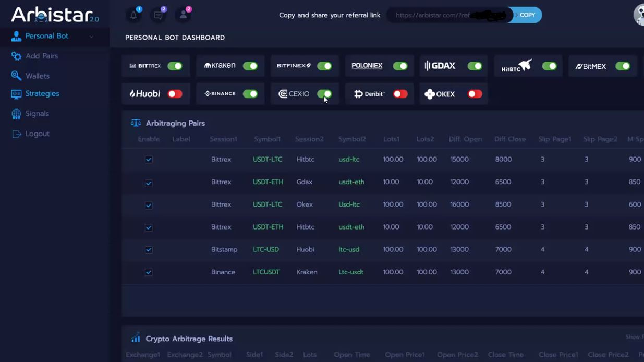Click the Add Pairs gears icon
Viewport: 644px width, 362px height.
[x=16, y=56]
